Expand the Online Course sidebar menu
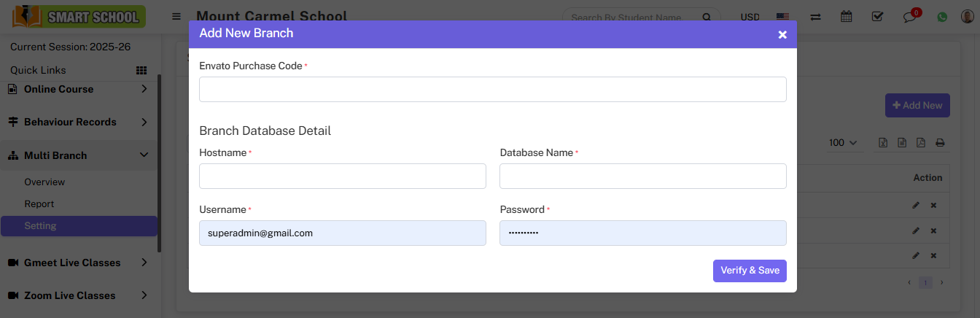The width and height of the screenshot is (980, 318). click(x=79, y=89)
